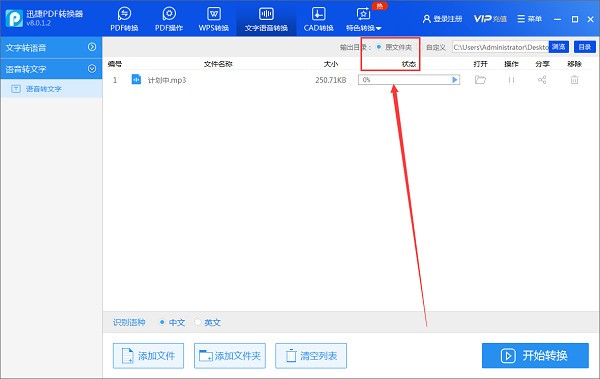600x379 pixels.
Task: Expand the 文字转语音 sidebar section
Action: (x=51, y=47)
